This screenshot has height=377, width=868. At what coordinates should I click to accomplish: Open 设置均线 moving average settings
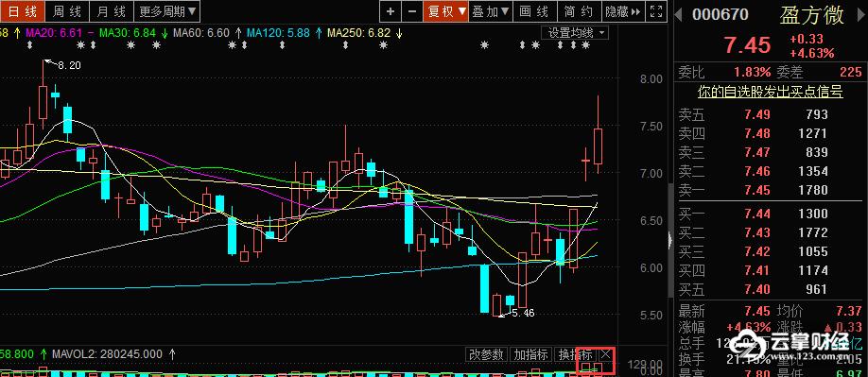tap(575, 33)
